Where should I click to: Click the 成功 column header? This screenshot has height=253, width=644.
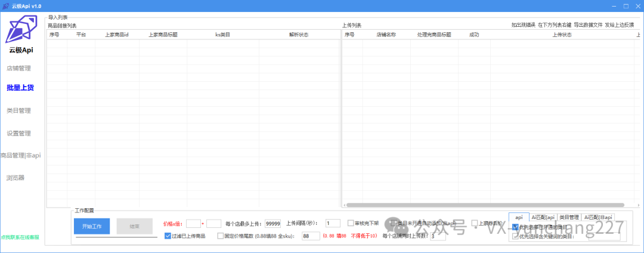(474, 35)
